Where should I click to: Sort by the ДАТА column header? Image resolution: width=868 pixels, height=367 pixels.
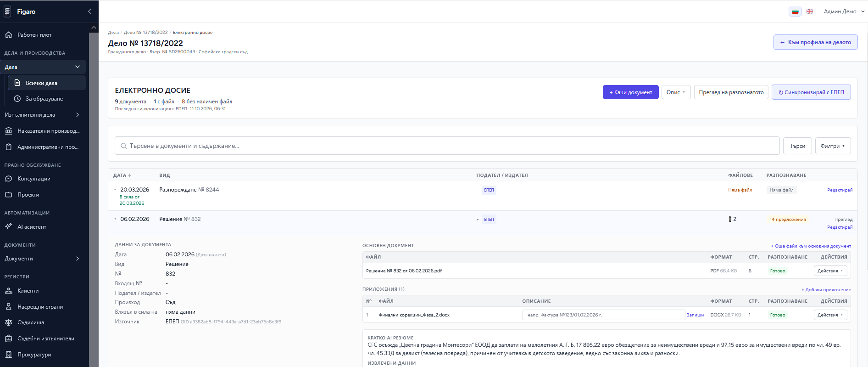click(x=122, y=175)
